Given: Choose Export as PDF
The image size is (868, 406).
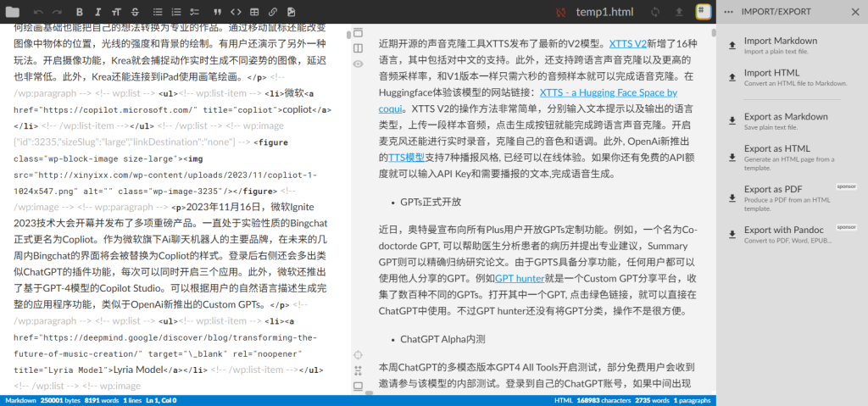Looking at the screenshot, I should (793, 198).
